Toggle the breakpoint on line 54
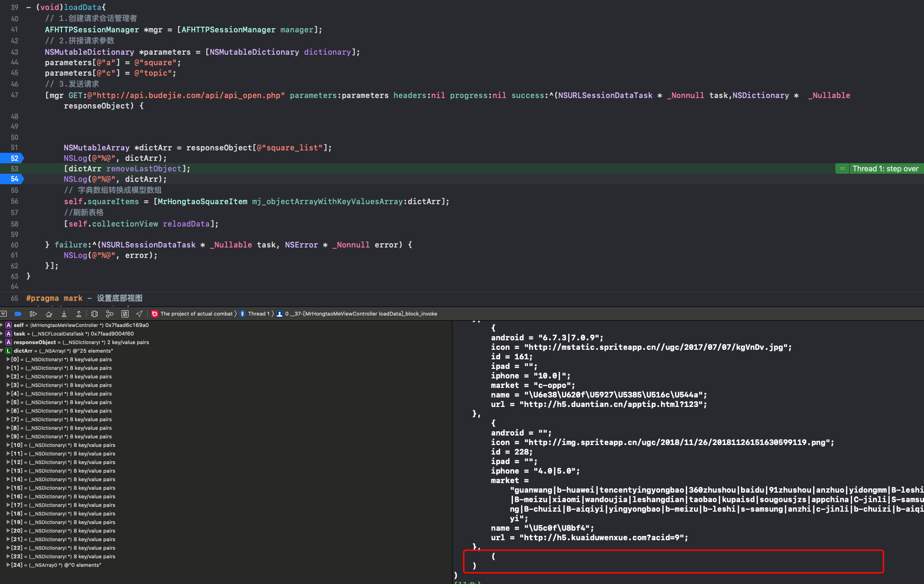The height and width of the screenshot is (584, 924). [12, 179]
